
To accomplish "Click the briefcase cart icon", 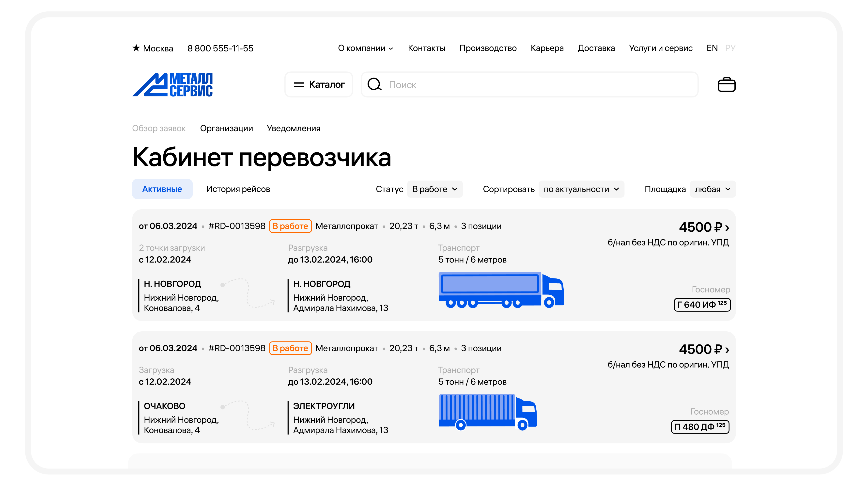I will pyautogui.click(x=727, y=85).
